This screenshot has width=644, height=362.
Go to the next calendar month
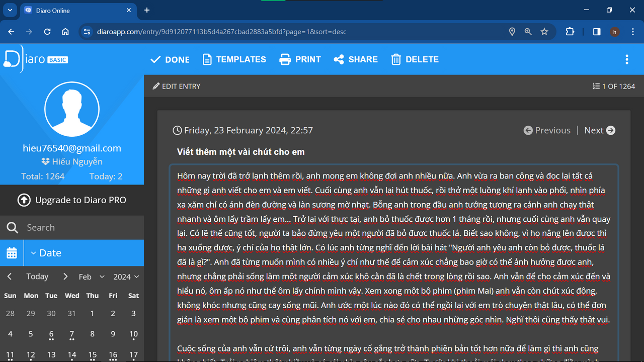point(65,277)
